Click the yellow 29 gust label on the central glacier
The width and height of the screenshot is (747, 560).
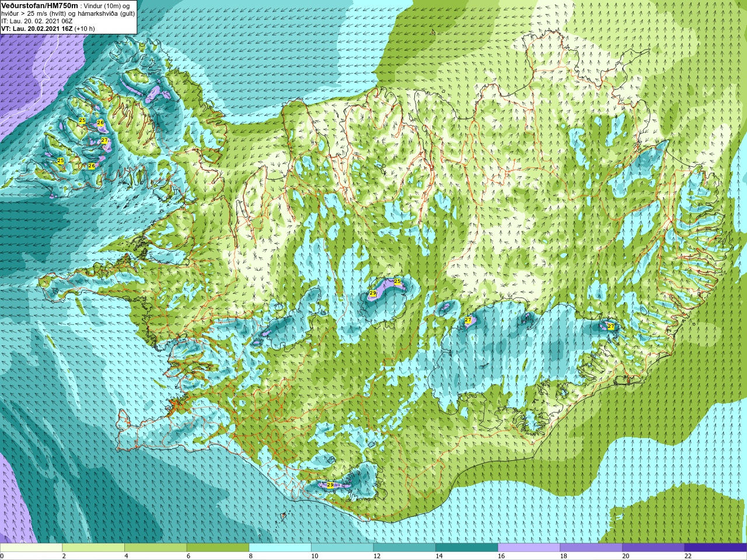tap(373, 293)
